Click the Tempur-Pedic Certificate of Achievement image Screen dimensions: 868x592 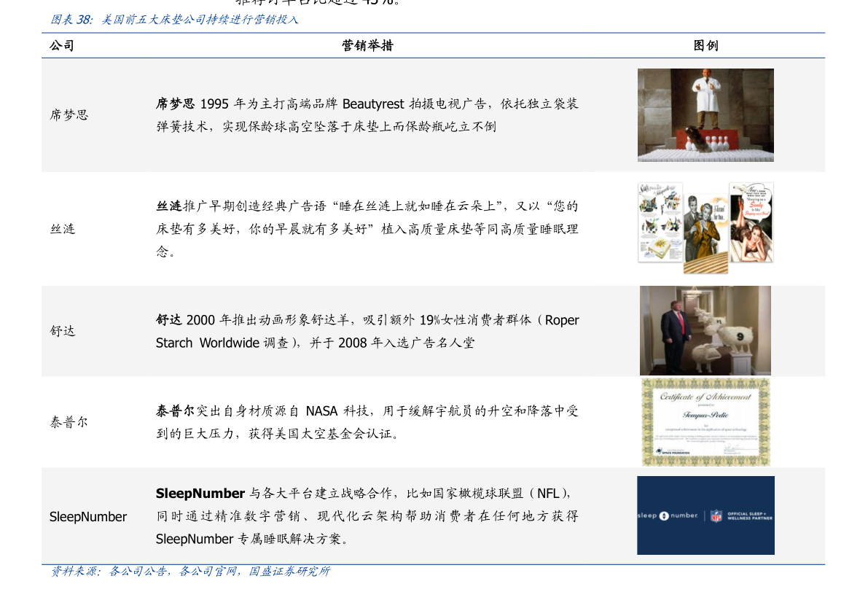(x=705, y=421)
